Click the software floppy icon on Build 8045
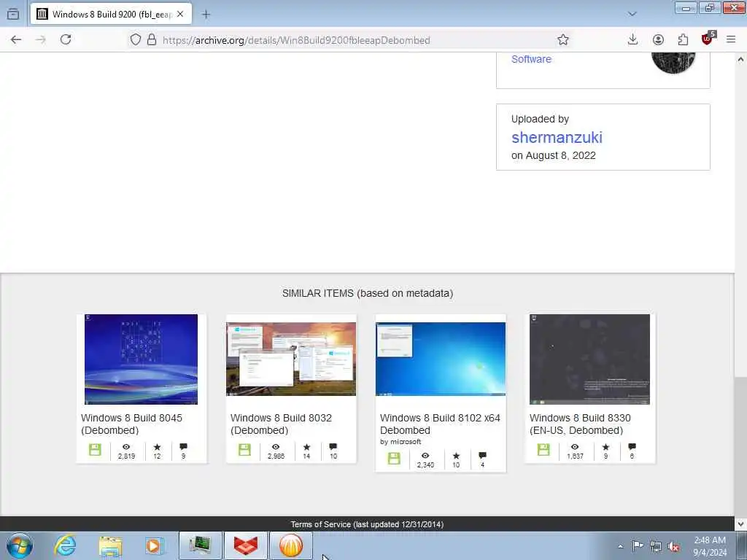The width and height of the screenshot is (747, 560). point(95,449)
